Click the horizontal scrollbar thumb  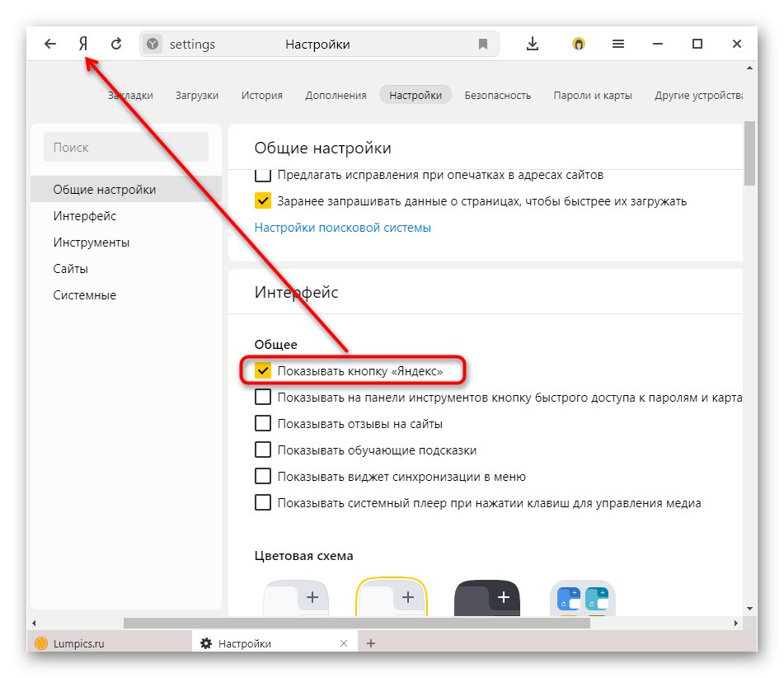[x=356, y=623]
